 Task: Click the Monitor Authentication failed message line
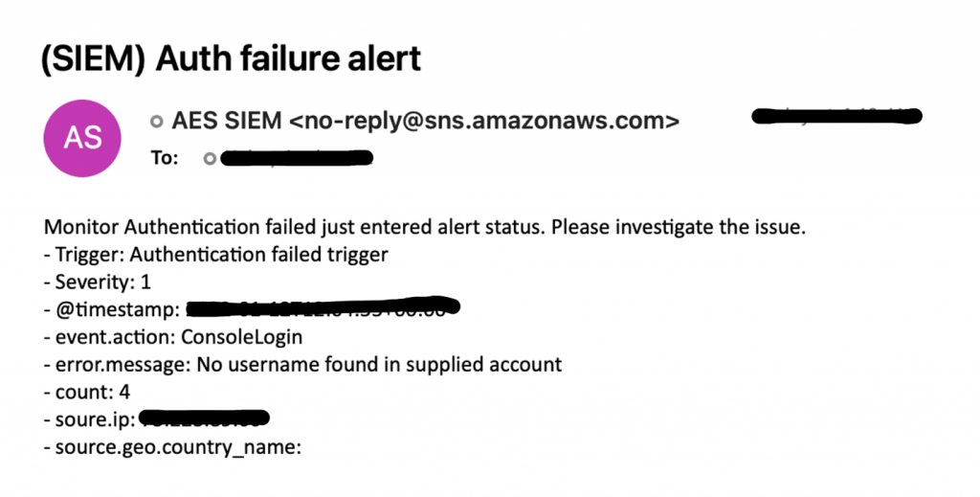click(425, 227)
